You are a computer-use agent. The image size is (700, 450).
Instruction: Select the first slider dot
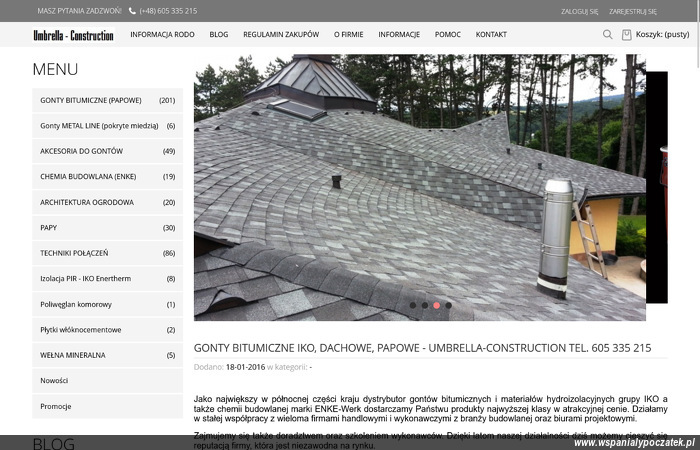click(x=413, y=305)
